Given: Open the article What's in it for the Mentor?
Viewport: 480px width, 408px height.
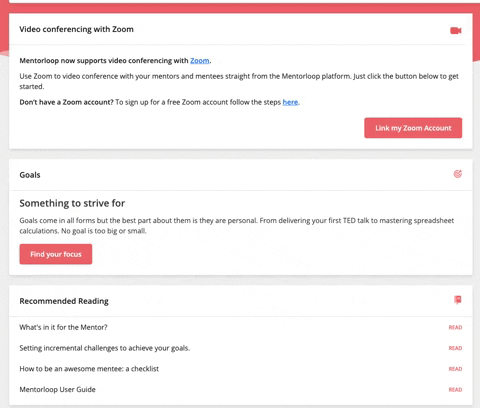Looking at the screenshot, I should coord(63,327).
